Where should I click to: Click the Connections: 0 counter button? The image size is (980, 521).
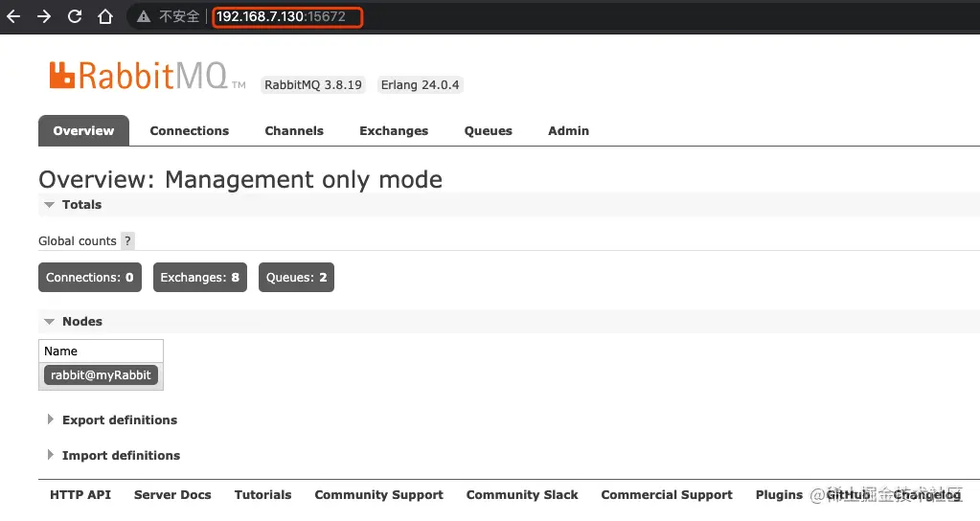(x=90, y=278)
